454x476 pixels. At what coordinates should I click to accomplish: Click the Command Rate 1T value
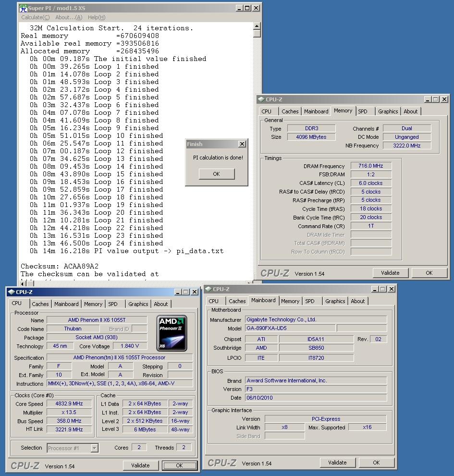(x=371, y=226)
